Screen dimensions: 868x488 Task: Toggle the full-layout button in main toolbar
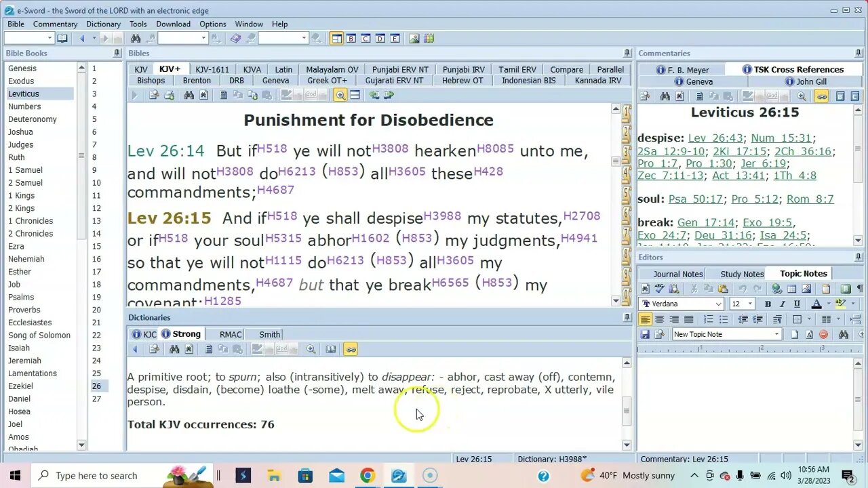click(x=336, y=39)
